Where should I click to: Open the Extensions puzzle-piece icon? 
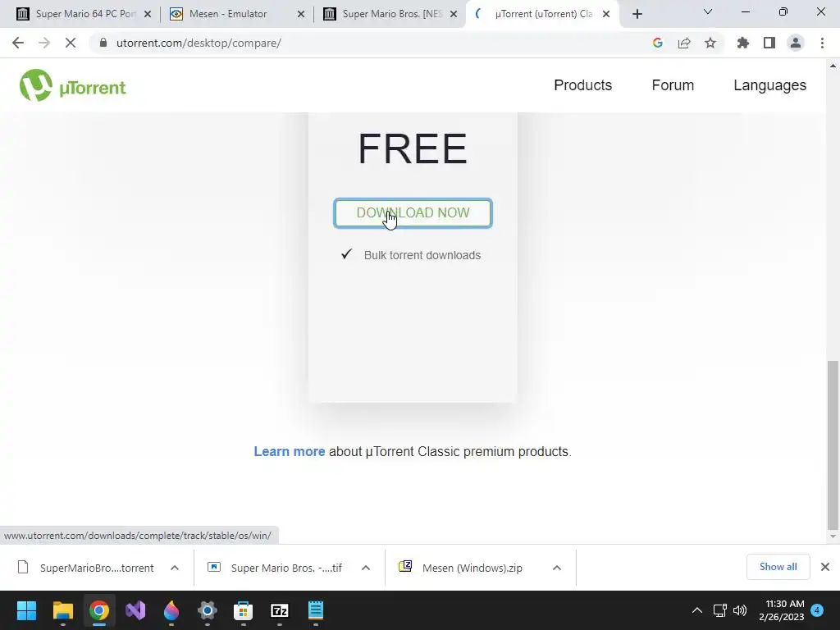click(x=743, y=43)
